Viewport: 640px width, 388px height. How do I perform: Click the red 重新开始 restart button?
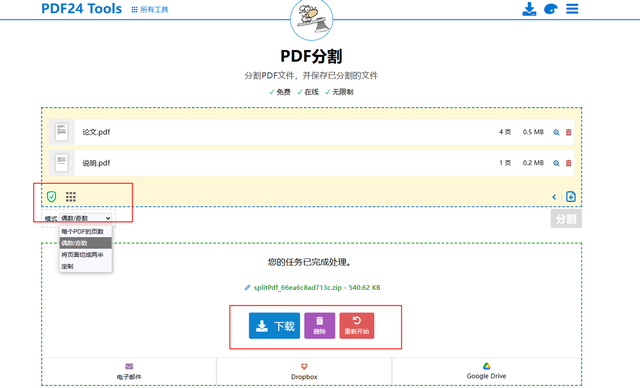357,326
